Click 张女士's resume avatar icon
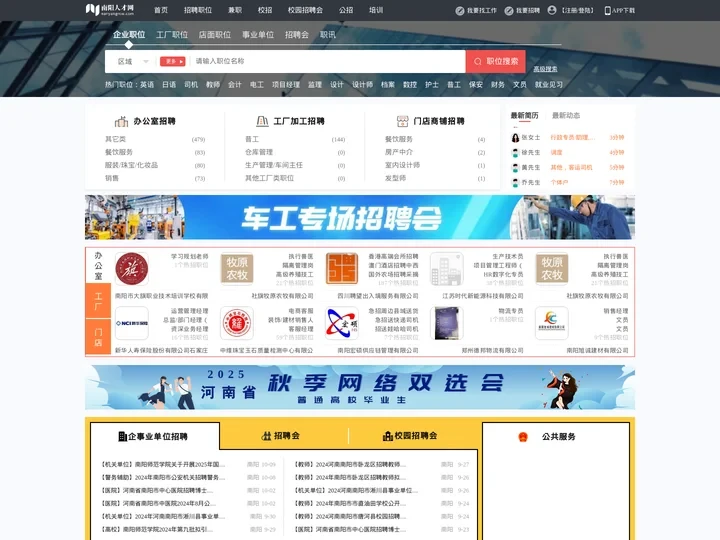Image resolution: width=720 pixels, height=540 pixels. [x=515, y=138]
